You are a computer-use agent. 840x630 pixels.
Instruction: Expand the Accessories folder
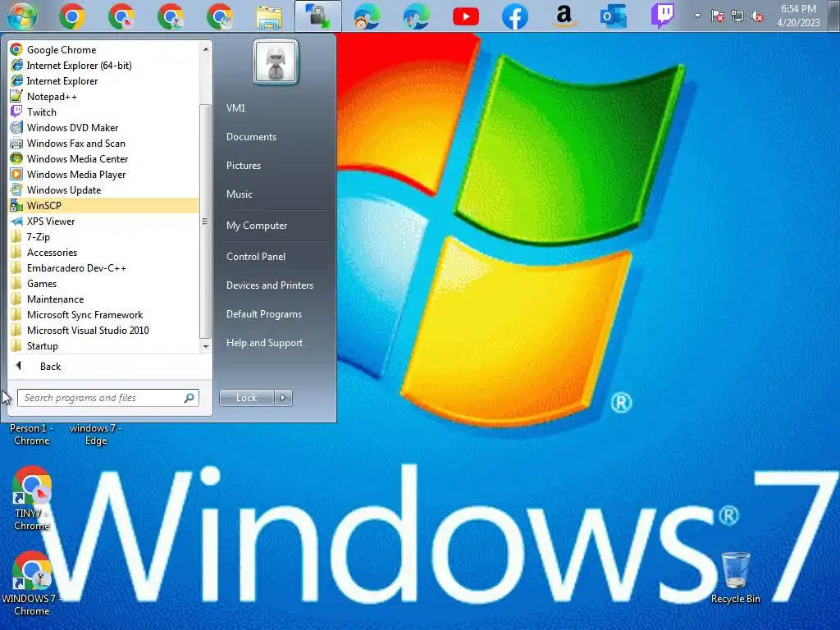click(x=104, y=253)
